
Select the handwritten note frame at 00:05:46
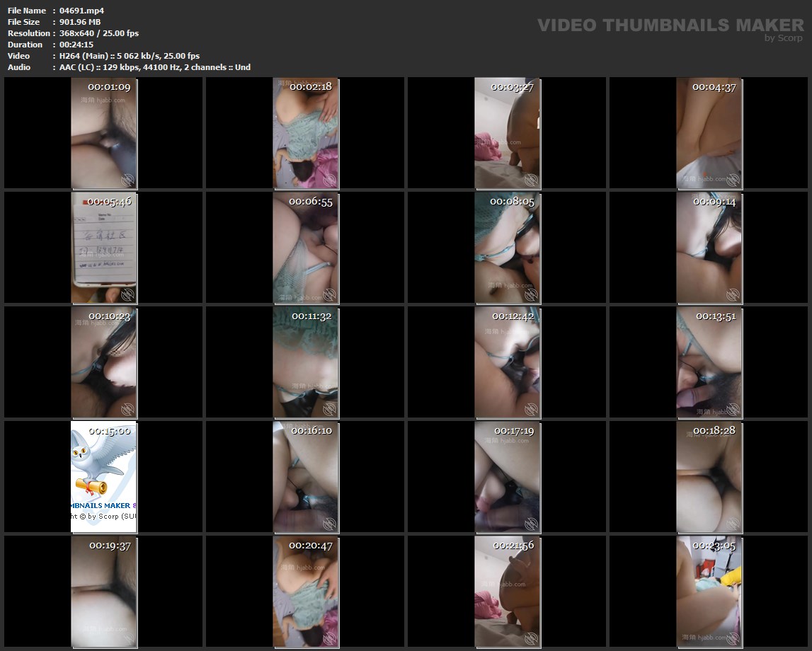(104, 248)
